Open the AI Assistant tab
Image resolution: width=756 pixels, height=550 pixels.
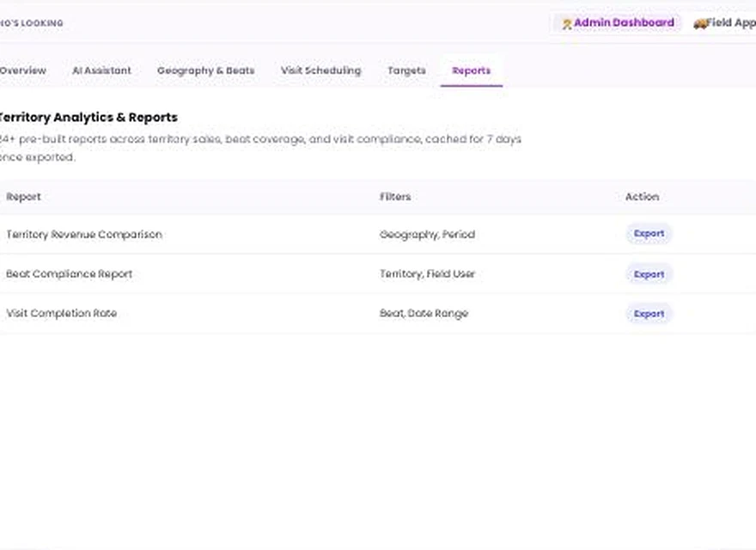coord(101,70)
